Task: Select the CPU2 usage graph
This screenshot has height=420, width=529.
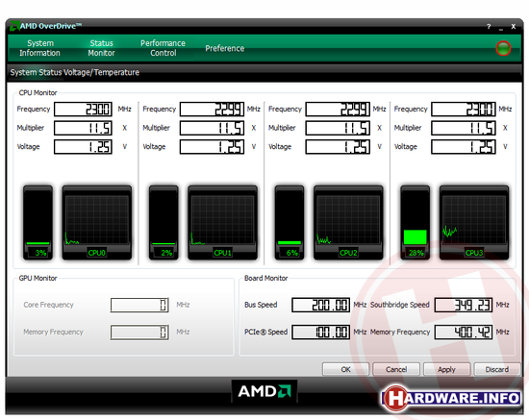Action: coord(348,222)
